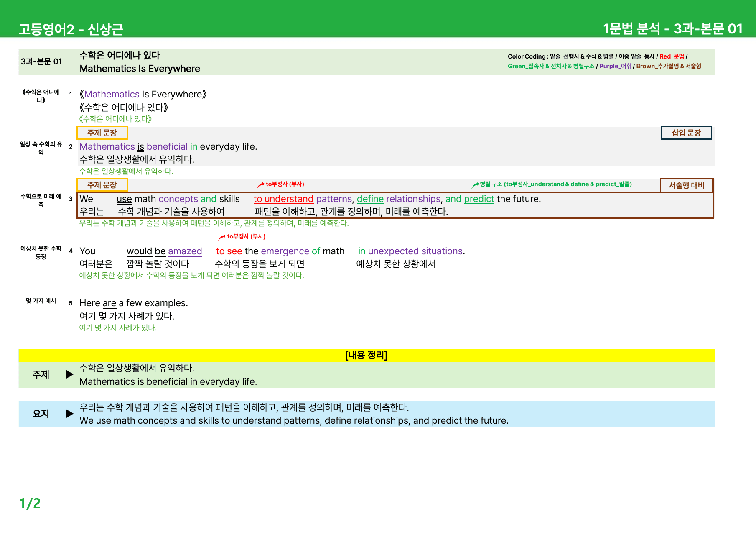The height and width of the screenshot is (535, 756).
Task: Click the 주제 문장 label above sentence 2
Action: [x=102, y=133]
